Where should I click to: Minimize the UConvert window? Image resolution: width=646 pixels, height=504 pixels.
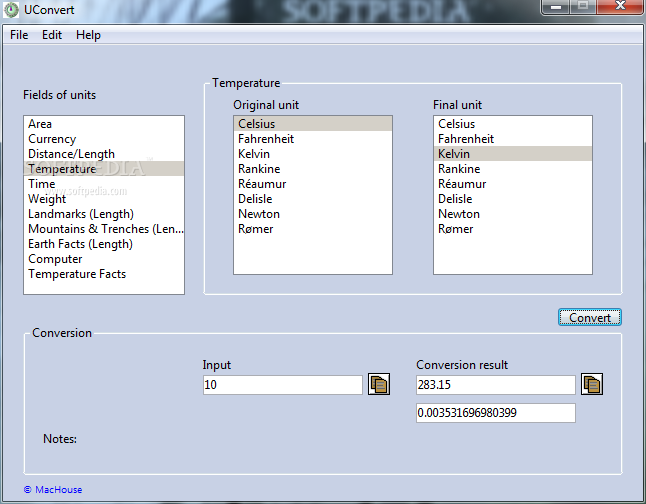point(556,7)
